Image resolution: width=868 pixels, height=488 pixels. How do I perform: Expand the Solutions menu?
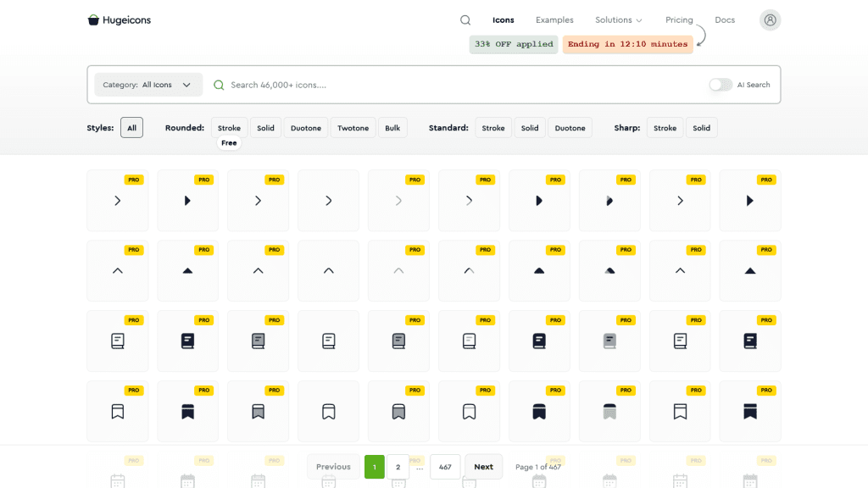(x=618, y=19)
